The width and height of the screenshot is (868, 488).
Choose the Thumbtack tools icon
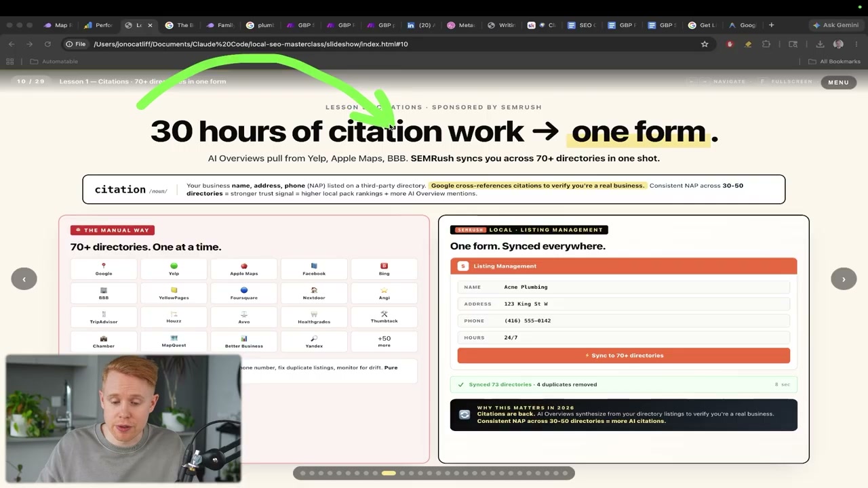(x=384, y=314)
